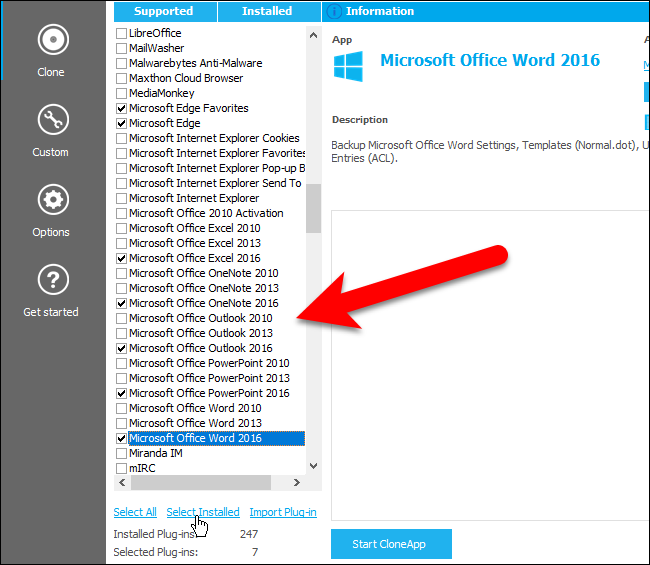Open the Get started help icon

click(x=53, y=280)
